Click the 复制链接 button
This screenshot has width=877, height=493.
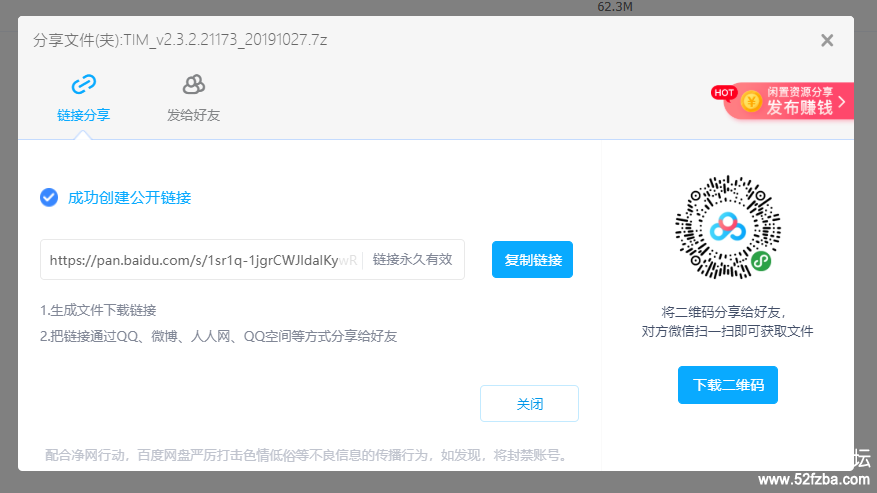(532, 260)
